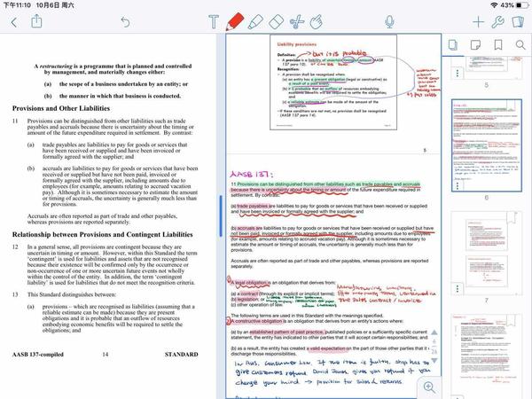Tap 'Relationship between Provisions and Contingent Liabilities' heading
The height and width of the screenshot is (399, 532).
click(x=103, y=234)
